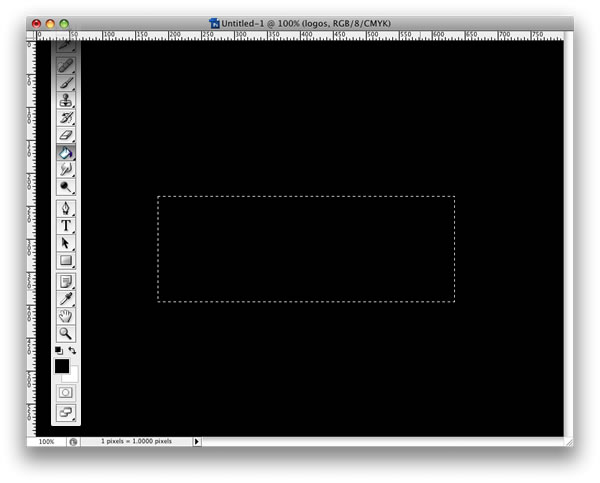Select the Pen tool
Viewport: 600px width, 483px height.
click(66, 208)
